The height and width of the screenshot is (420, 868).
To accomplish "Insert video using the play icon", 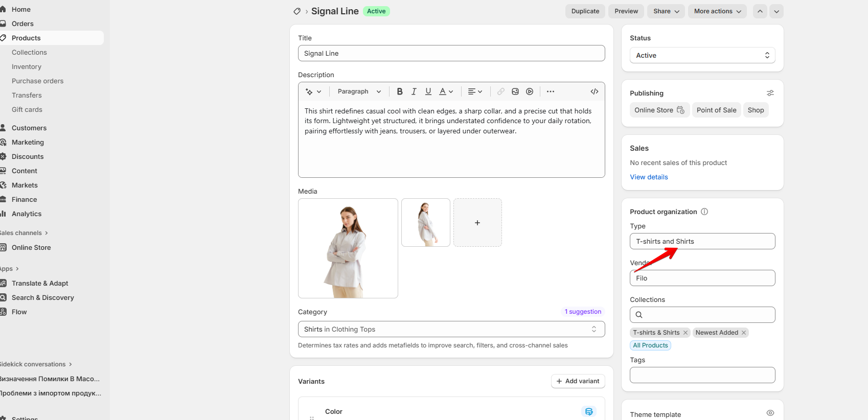I will (x=530, y=91).
